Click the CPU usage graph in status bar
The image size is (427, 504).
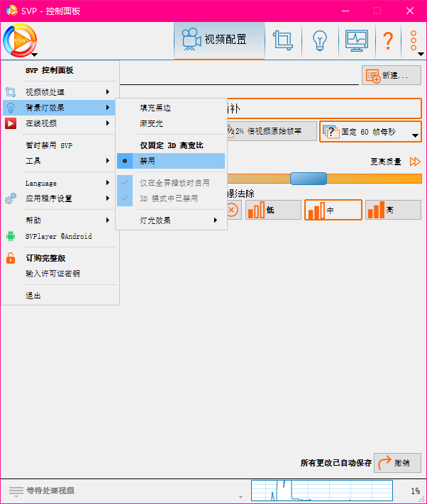[321, 491]
